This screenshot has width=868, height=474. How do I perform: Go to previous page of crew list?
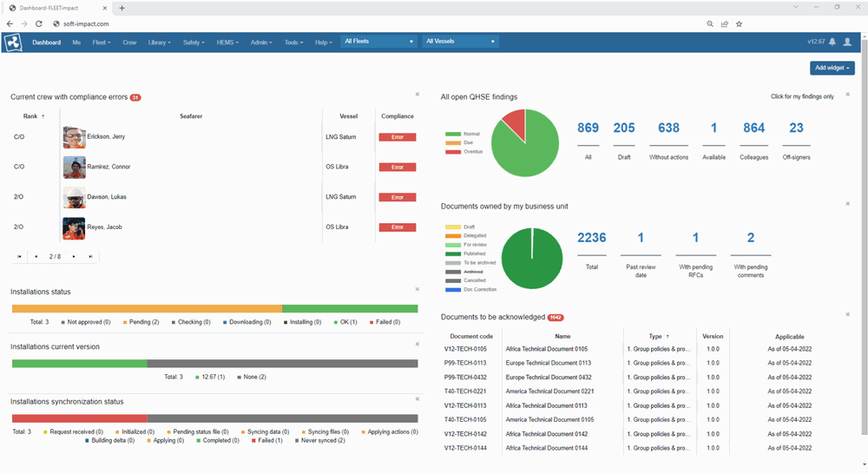tap(36, 256)
